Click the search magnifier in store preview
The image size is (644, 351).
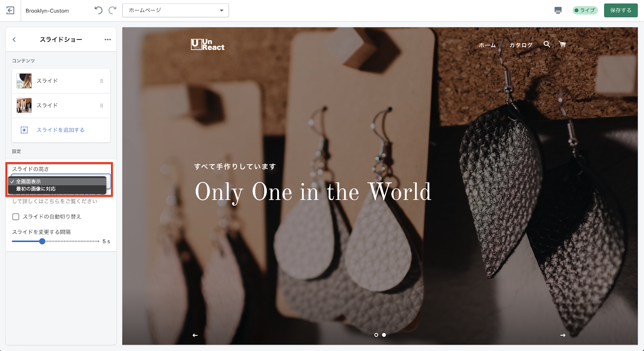[x=547, y=44]
